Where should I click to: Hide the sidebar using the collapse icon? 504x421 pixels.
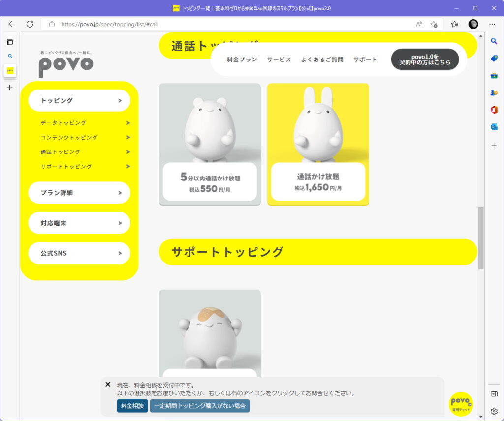(494, 394)
